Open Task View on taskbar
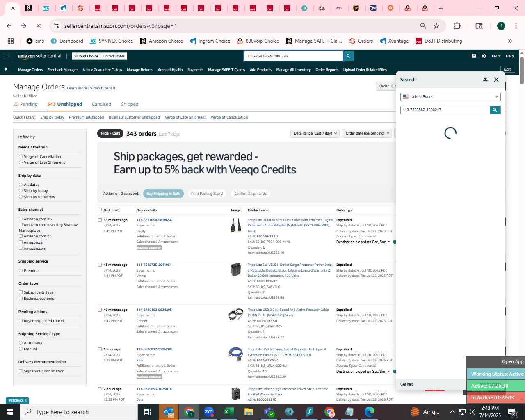This screenshot has height=420, width=525. pyautogui.click(x=148, y=412)
